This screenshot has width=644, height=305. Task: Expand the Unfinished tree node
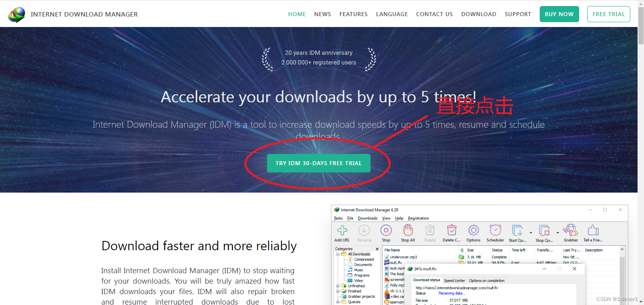pos(338,286)
